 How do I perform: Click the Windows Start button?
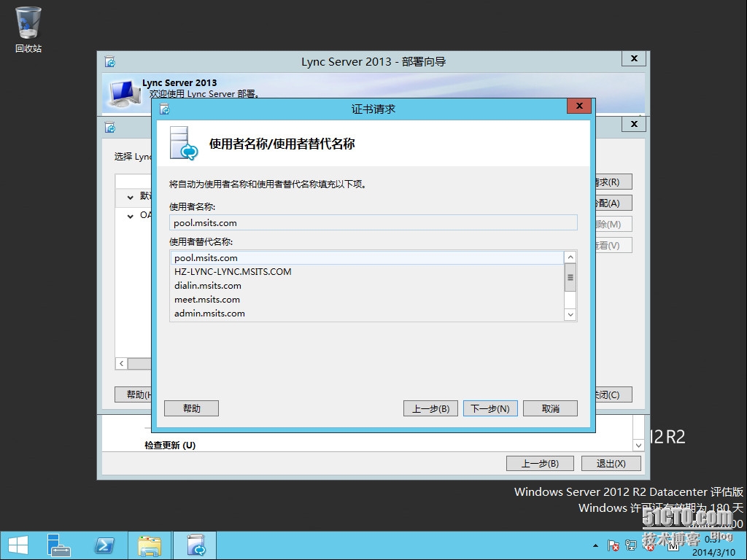point(18,545)
